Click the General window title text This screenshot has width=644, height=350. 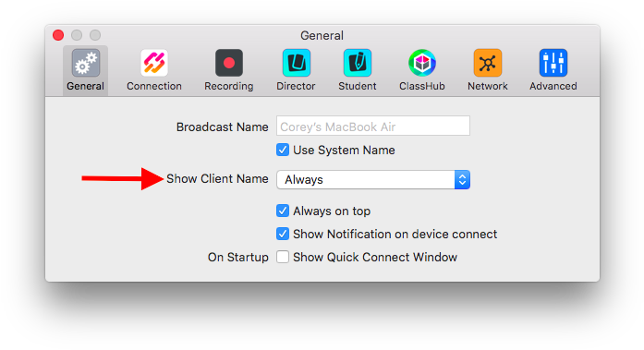coord(322,36)
